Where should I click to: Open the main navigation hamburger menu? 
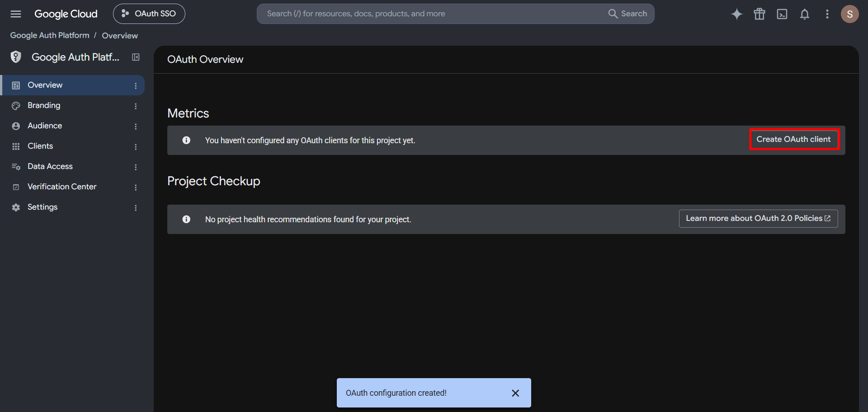tap(16, 14)
